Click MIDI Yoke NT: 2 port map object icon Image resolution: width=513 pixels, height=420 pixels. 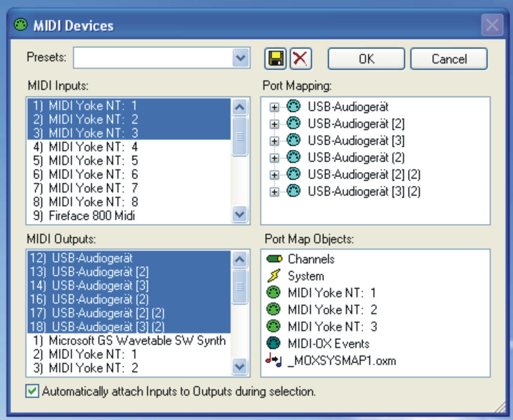274,310
